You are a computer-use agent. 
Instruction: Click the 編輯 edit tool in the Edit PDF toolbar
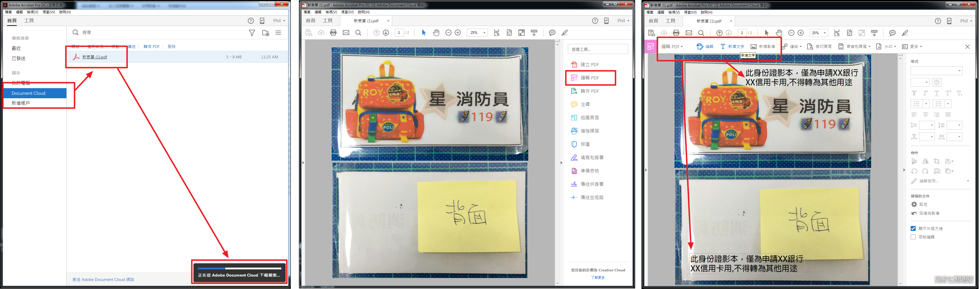[705, 47]
